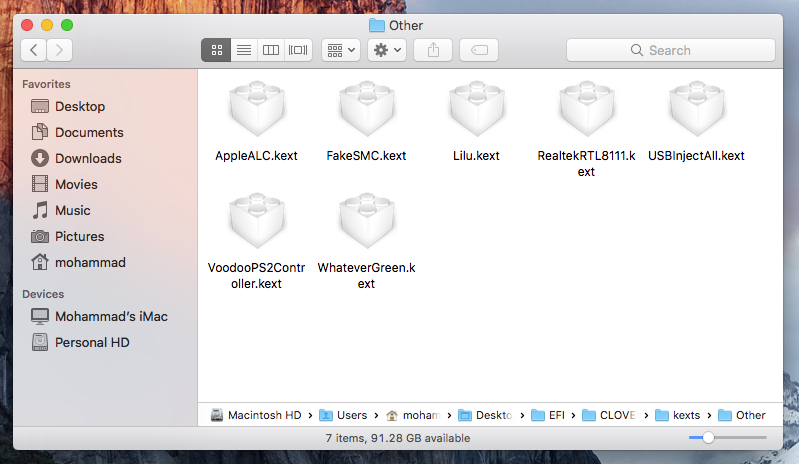Click EFI in the path bar
Screen dimensions: 799x464
click(548, 415)
